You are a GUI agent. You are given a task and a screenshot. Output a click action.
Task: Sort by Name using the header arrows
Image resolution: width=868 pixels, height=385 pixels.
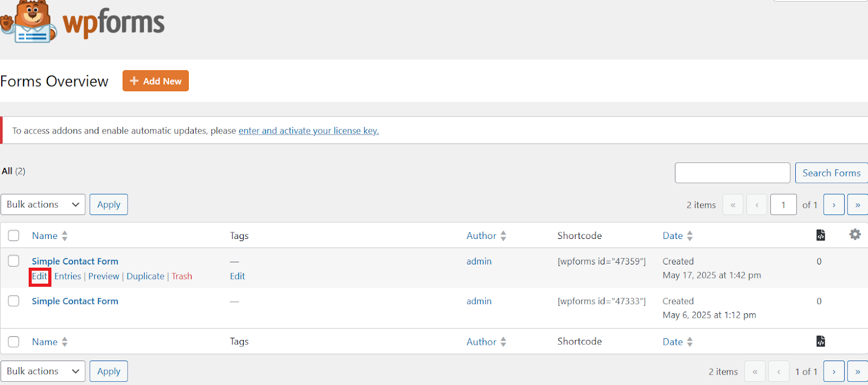(65, 236)
